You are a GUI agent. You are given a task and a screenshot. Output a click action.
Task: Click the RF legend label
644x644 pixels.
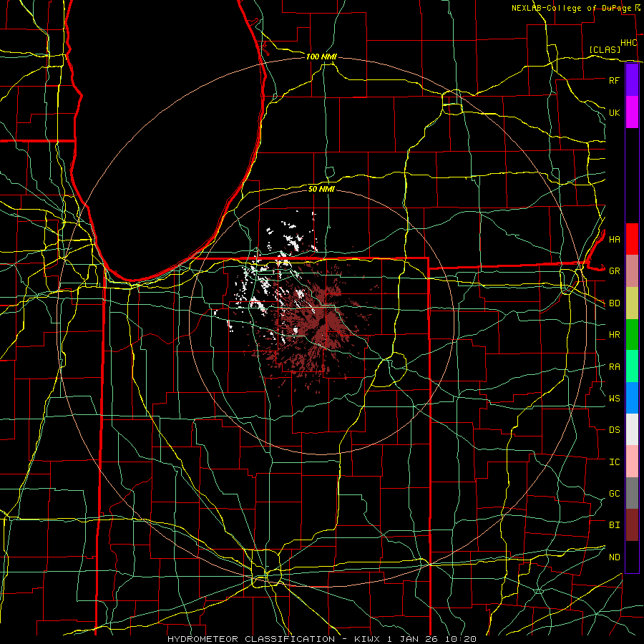pos(614,80)
